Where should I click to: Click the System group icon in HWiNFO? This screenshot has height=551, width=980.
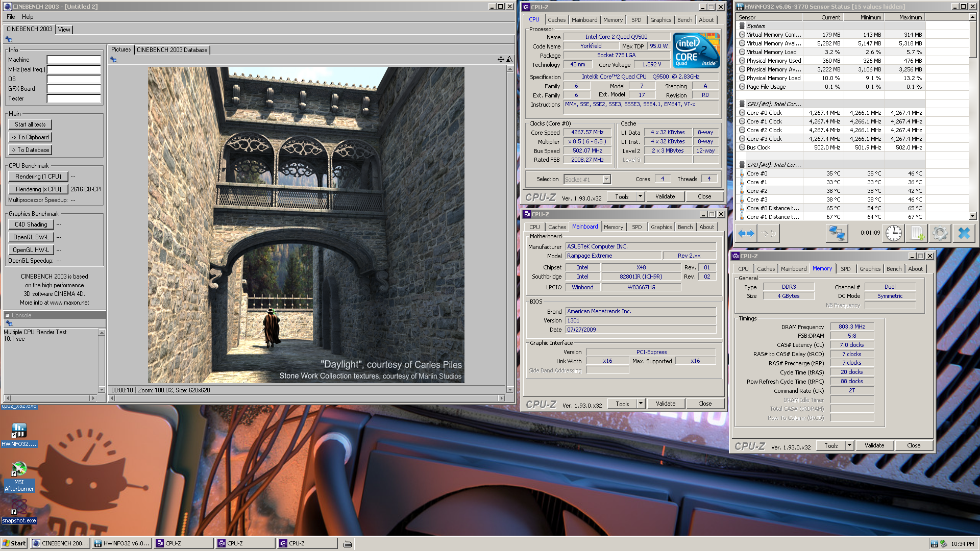pyautogui.click(x=742, y=26)
